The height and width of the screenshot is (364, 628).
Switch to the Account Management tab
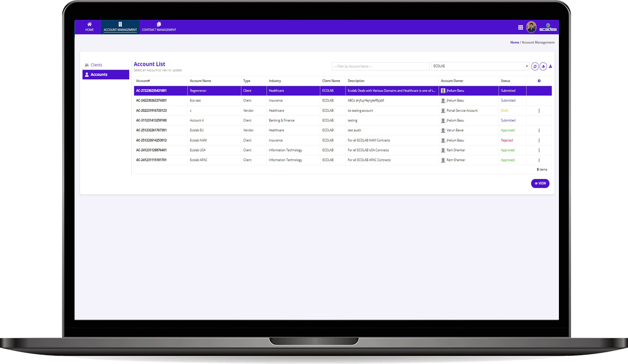(120, 27)
